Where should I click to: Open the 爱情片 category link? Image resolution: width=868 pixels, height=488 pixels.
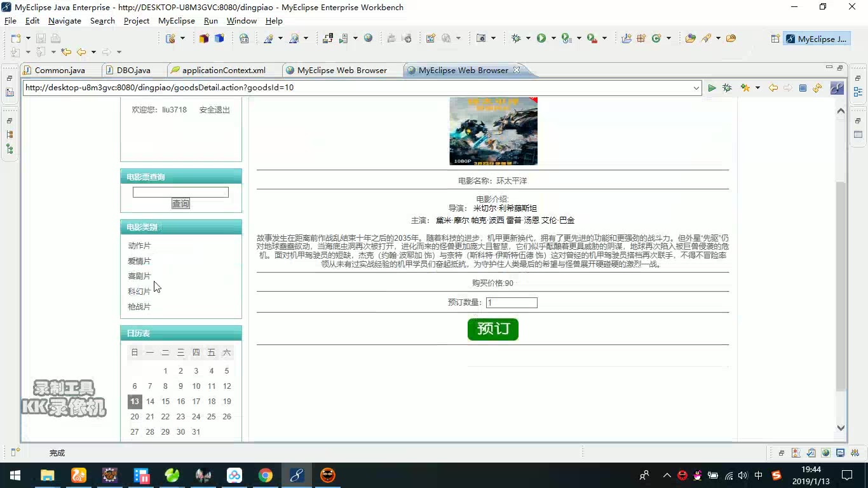[x=139, y=261]
